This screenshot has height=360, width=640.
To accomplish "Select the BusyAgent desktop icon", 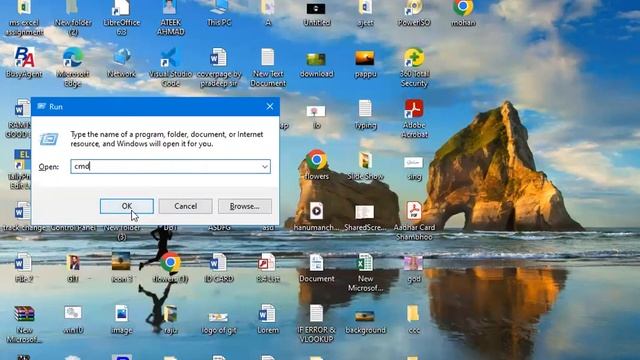I will [24, 62].
